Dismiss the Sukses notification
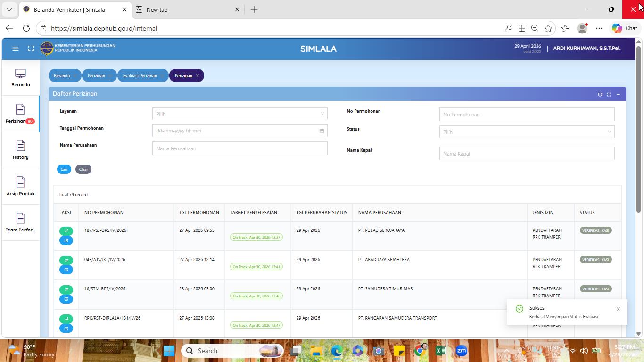This screenshot has width=644, height=362. (x=618, y=309)
